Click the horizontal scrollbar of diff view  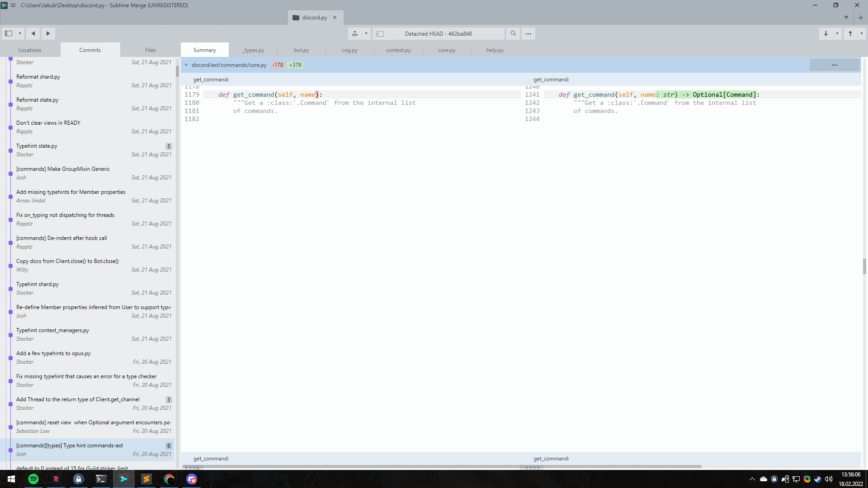(442, 466)
